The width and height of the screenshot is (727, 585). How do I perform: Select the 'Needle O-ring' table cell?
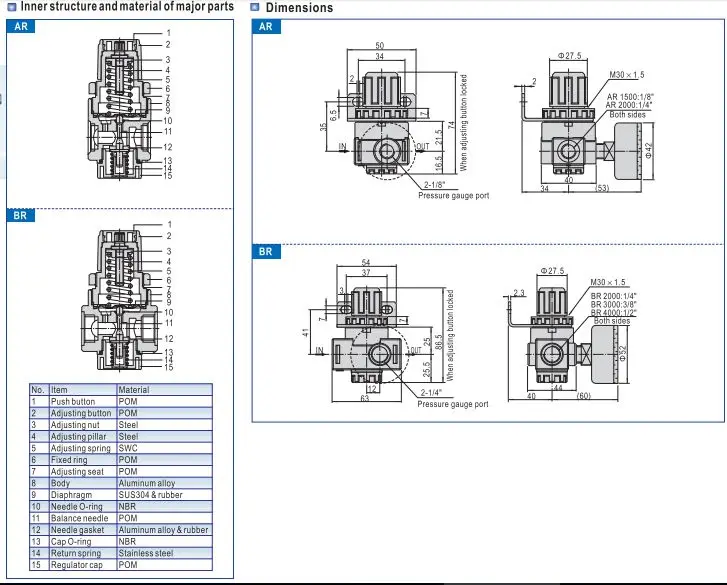83,507
